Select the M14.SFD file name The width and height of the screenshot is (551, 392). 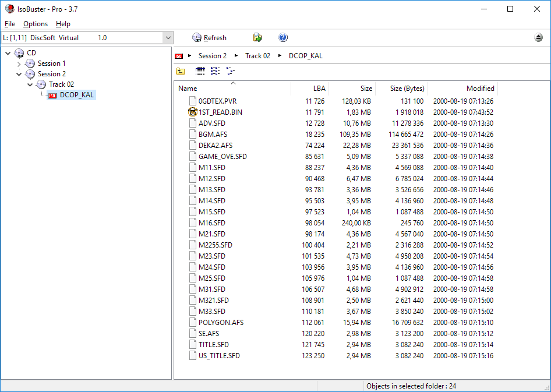pos(212,200)
